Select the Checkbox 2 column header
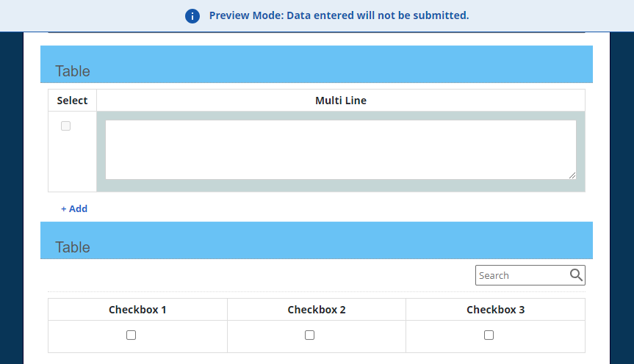634x364 pixels. tap(317, 310)
